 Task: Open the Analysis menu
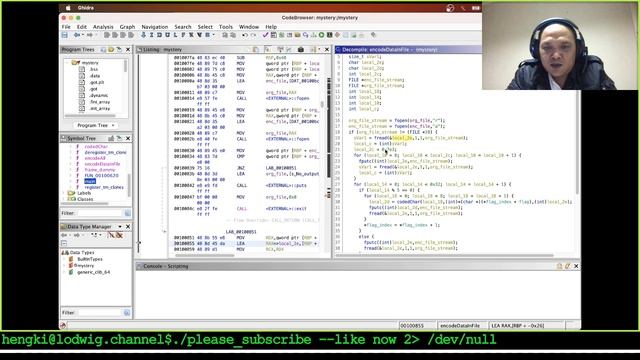pos(103,27)
